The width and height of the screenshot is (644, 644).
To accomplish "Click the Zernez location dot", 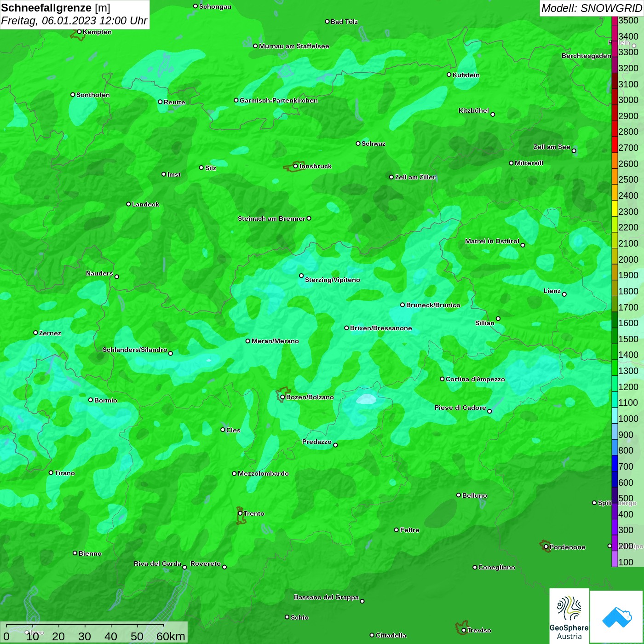I will [x=35, y=333].
